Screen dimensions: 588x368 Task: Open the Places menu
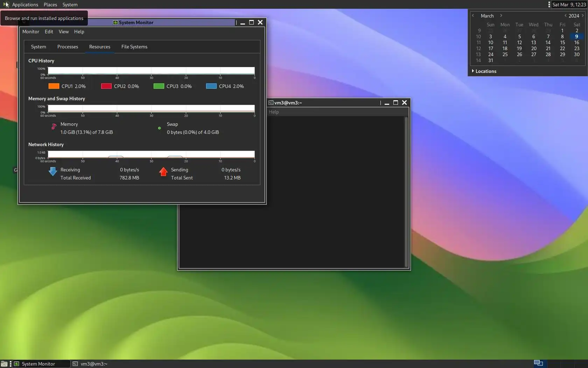pyautogui.click(x=50, y=5)
